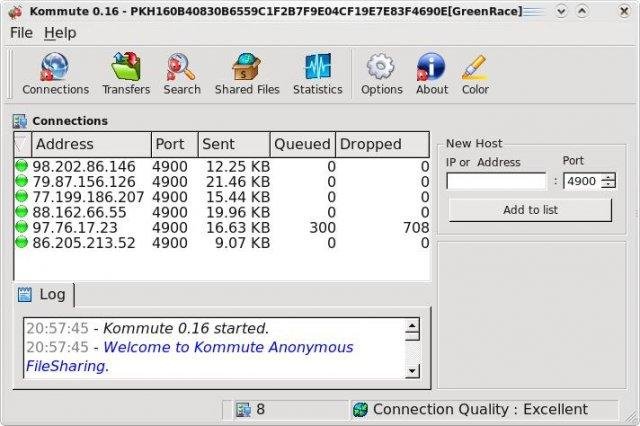Select the row for 88.162.66.55

pyautogui.click(x=222, y=212)
